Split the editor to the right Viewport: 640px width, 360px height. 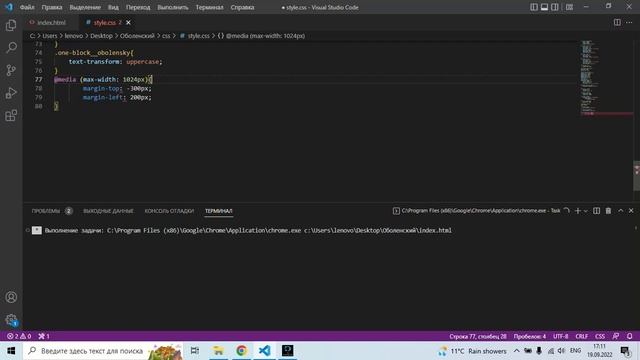(x=617, y=22)
